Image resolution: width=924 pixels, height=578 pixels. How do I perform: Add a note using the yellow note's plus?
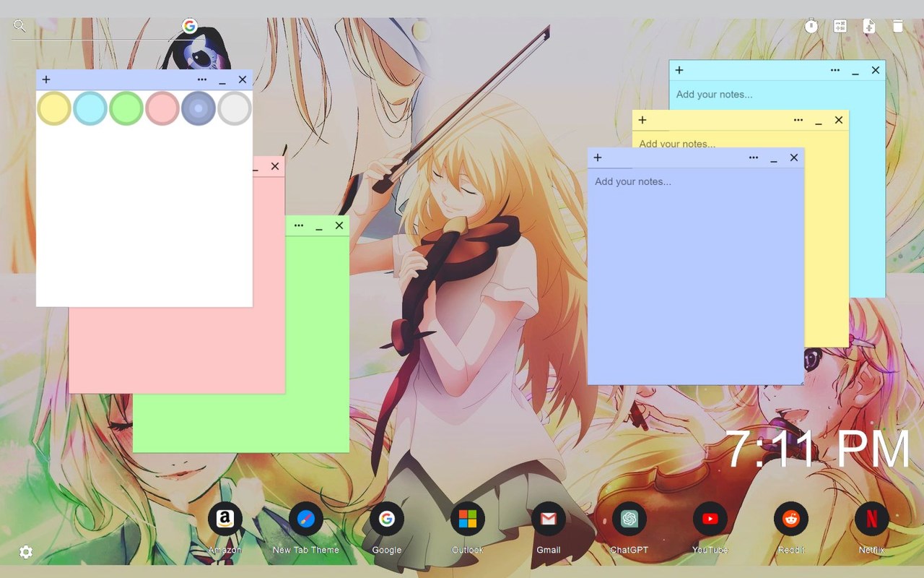(642, 120)
